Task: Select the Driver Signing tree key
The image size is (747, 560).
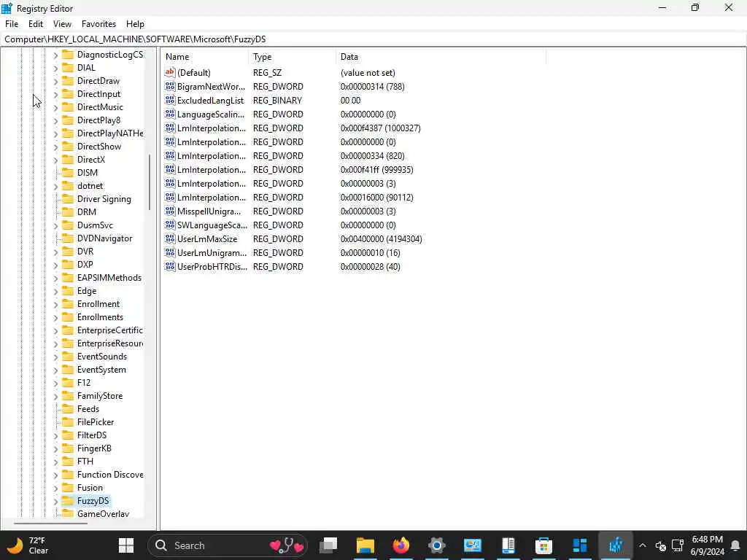Action: [x=104, y=199]
